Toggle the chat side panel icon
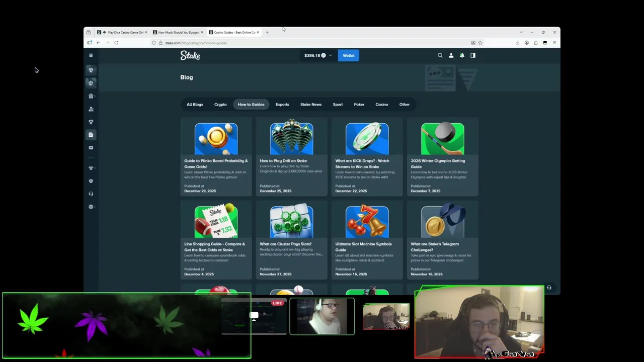Image resolution: width=644 pixels, height=362 pixels. point(473,55)
